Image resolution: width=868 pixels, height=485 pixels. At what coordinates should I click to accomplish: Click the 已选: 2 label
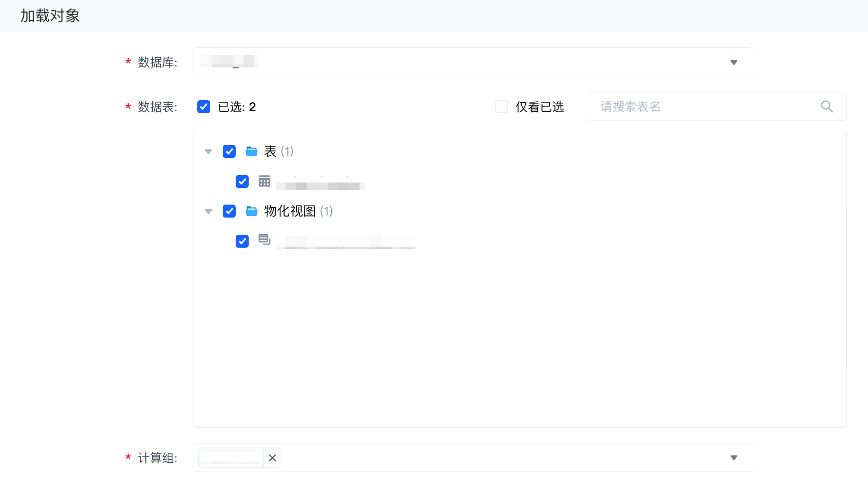point(237,107)
